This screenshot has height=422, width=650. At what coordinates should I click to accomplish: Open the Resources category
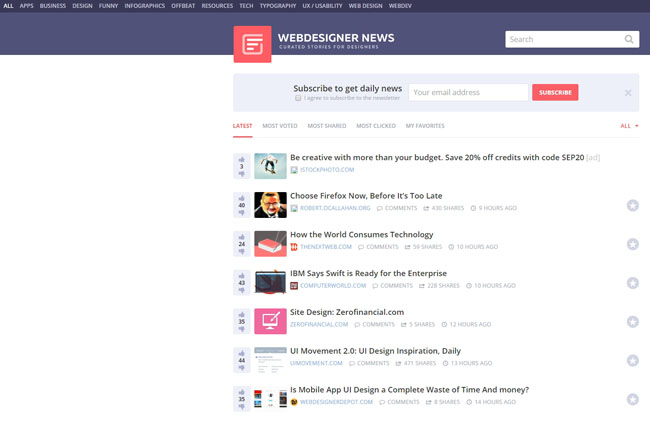pos(217,6)
